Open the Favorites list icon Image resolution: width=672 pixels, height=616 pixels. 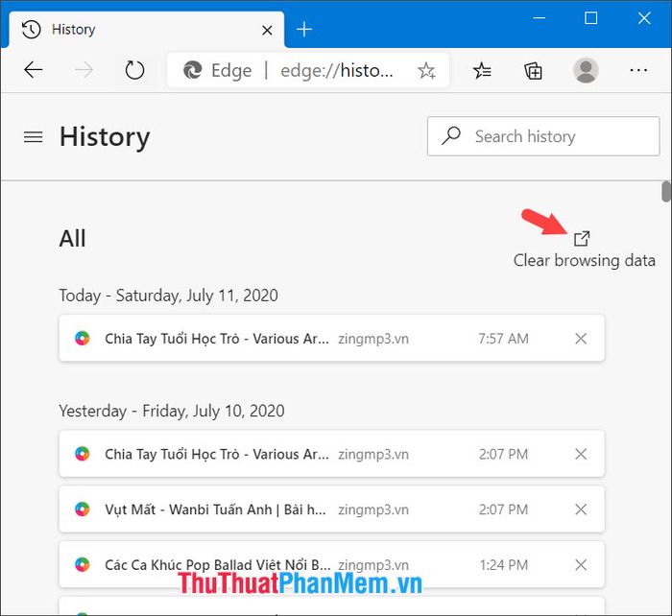point(482,70)
